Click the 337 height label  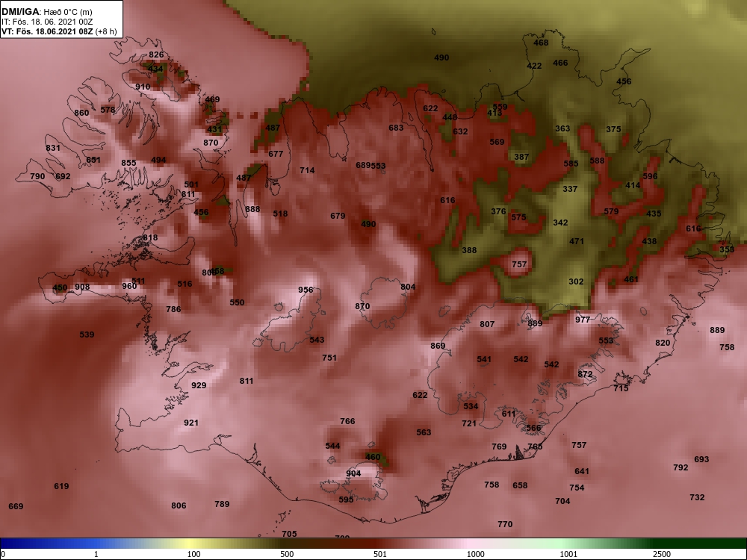tap(570, 189)
